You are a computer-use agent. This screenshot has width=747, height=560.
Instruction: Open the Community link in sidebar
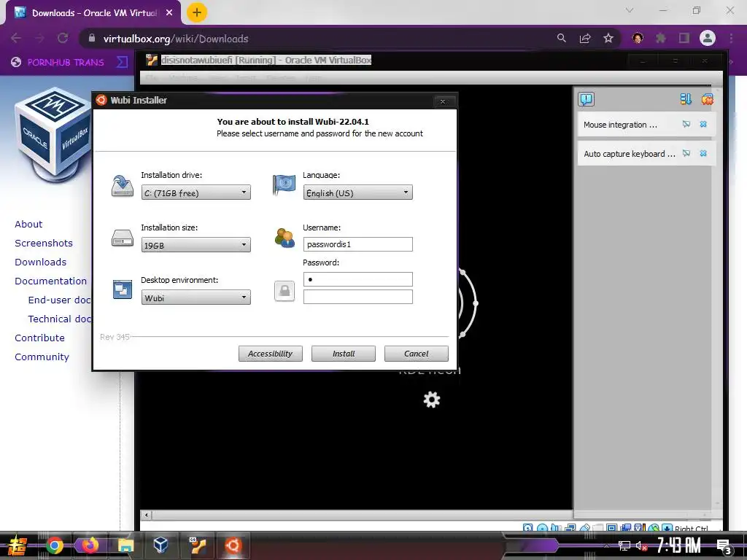point(42,357)
